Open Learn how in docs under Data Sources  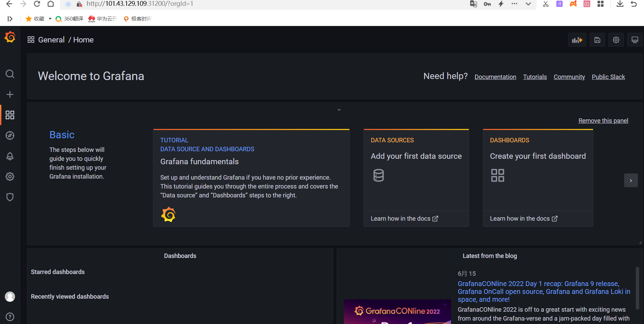404,219
